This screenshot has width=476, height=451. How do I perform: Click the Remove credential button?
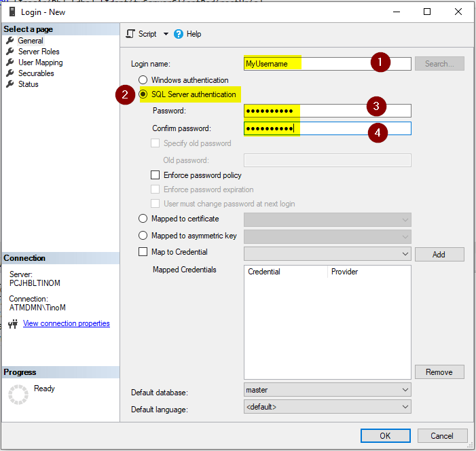[x=439, y=372]
